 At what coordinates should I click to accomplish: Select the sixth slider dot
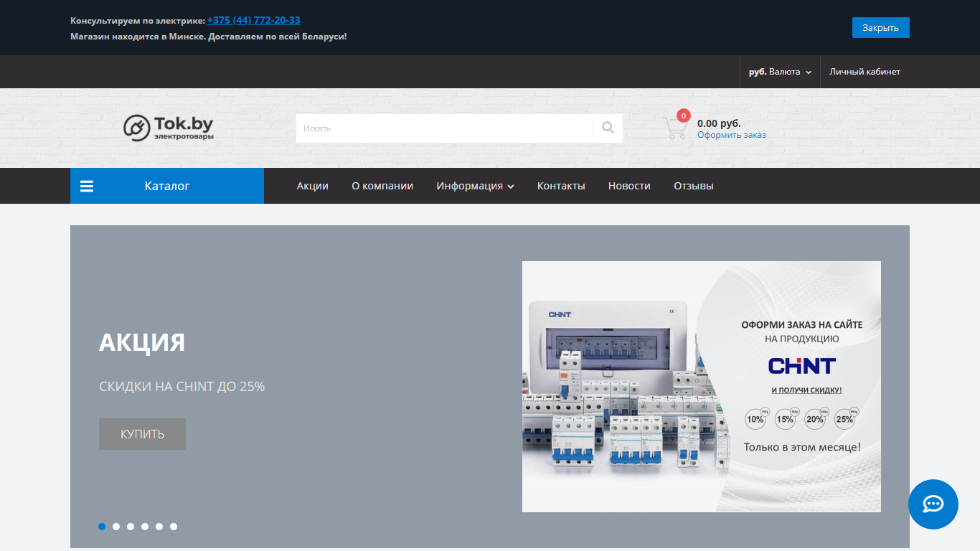174,527
